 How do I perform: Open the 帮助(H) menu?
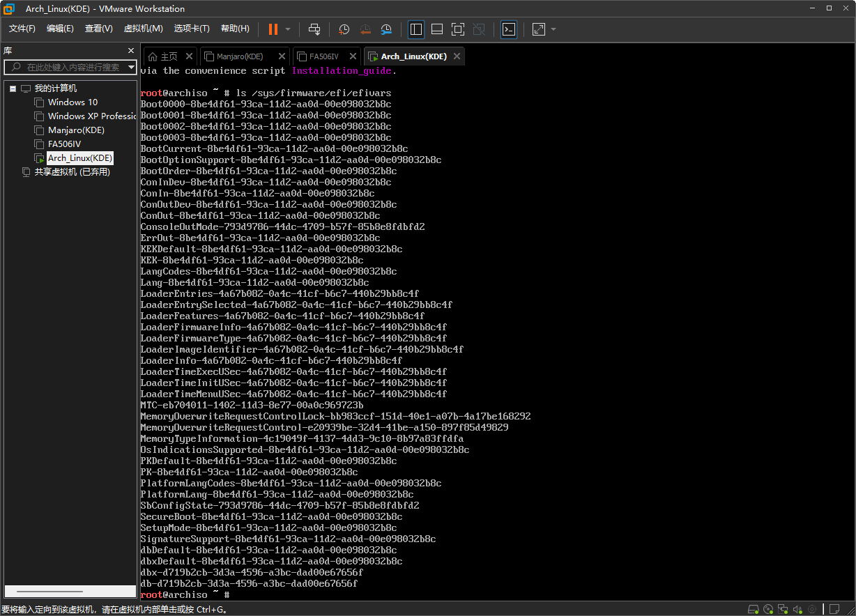(235, 29)
